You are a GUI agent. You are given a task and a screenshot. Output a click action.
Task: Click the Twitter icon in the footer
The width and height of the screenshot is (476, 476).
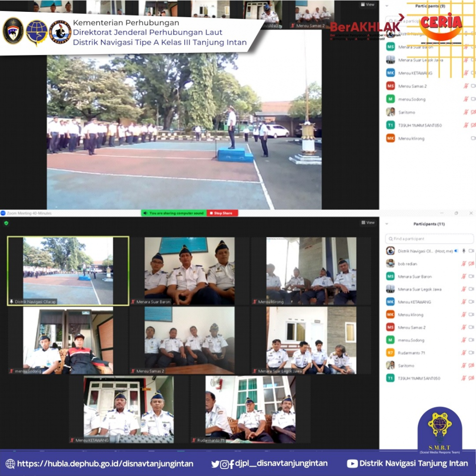[215, 464]
